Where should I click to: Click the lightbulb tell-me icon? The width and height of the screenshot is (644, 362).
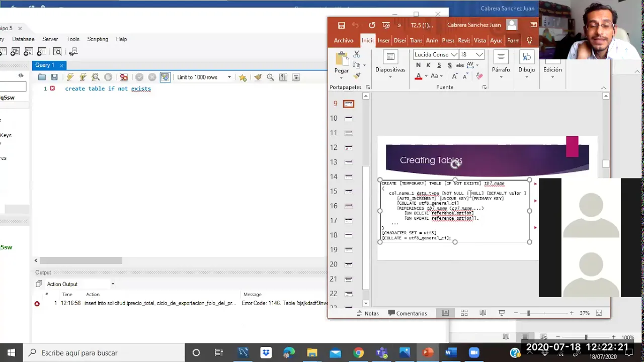[x=529, y=40]
